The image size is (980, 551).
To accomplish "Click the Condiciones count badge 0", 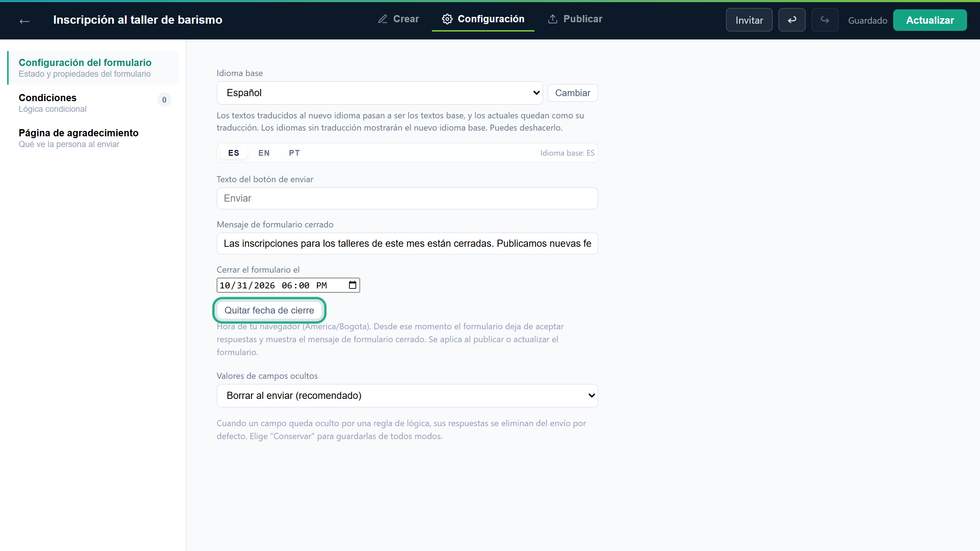I will click(x=164, y=100).
